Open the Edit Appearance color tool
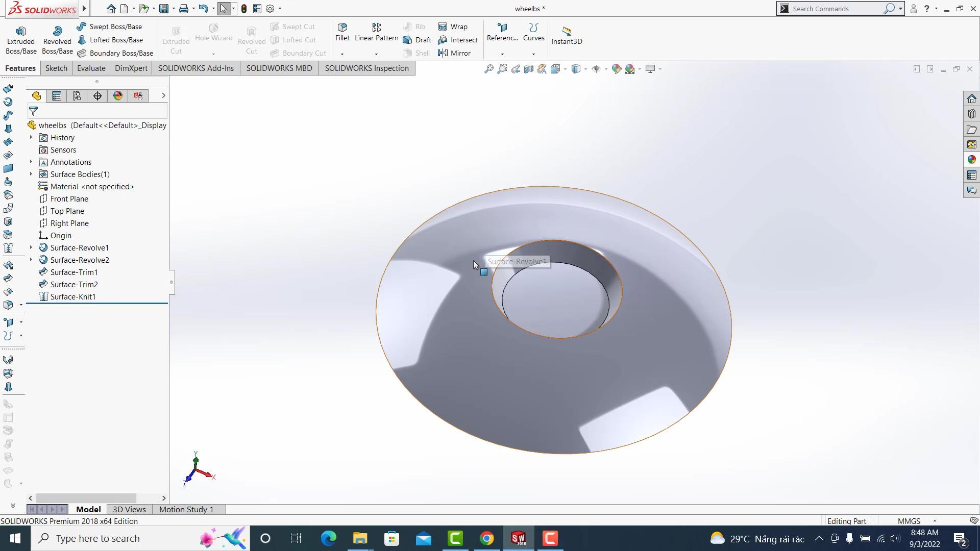980x551 pixels. (616, 68)
